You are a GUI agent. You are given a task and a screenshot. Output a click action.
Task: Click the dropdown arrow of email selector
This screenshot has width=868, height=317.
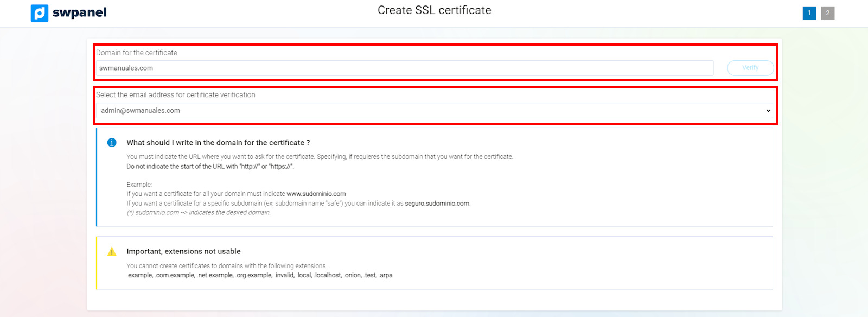pos(768,111)
